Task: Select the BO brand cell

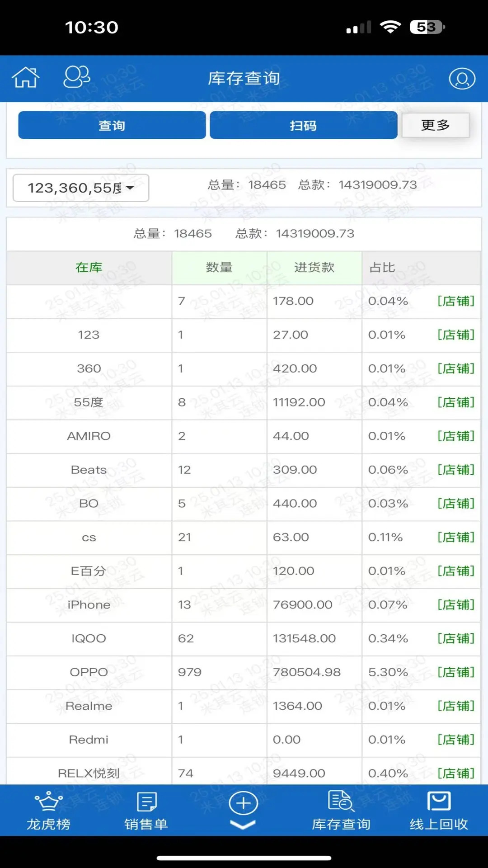Action: click(89, 504)
